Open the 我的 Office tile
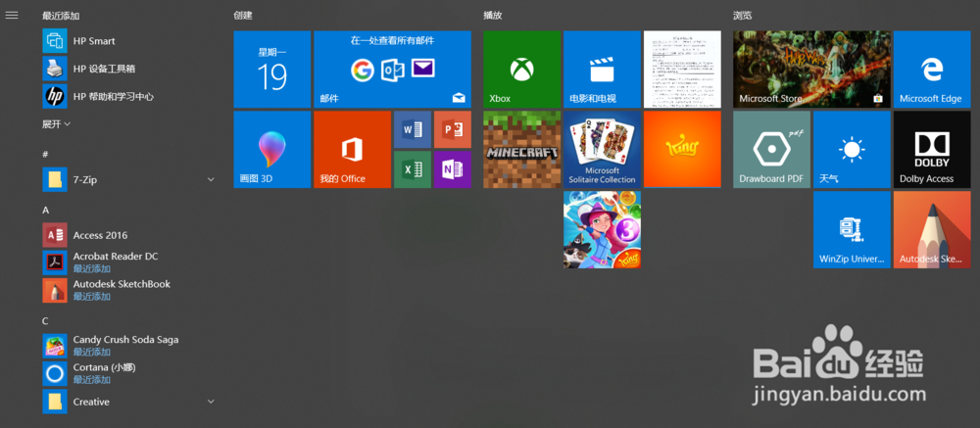The image size is (980, 428). 352,149
